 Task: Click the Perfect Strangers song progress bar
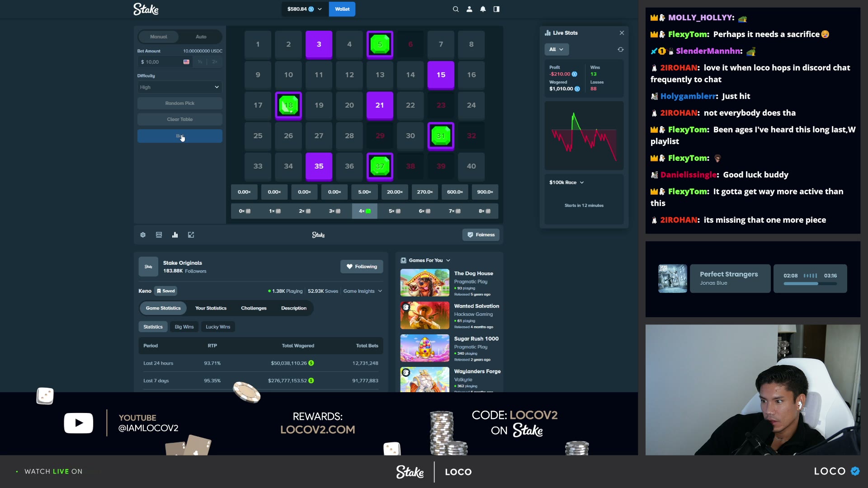click(810, 284)
